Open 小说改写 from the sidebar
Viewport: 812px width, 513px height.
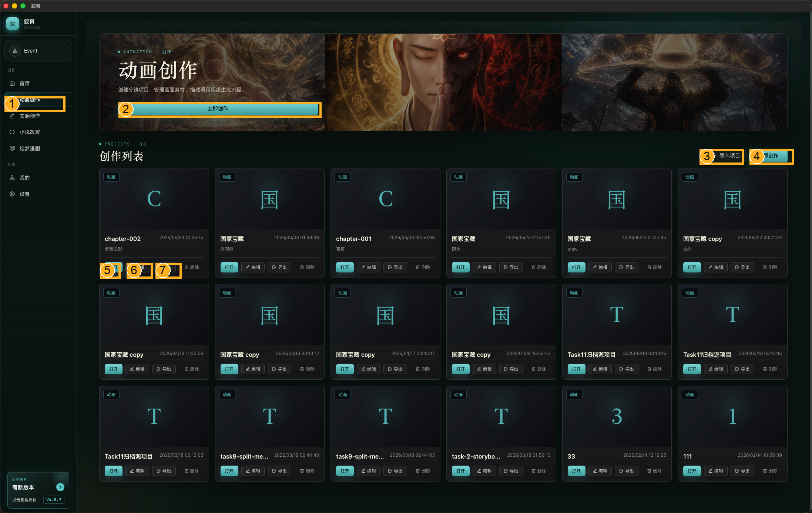point(38,132)
